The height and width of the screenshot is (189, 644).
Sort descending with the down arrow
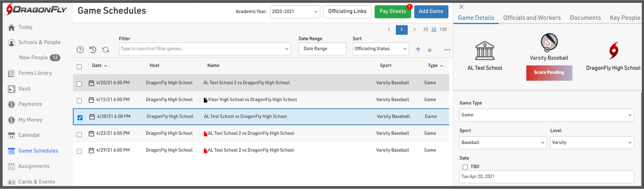(430, 50)
